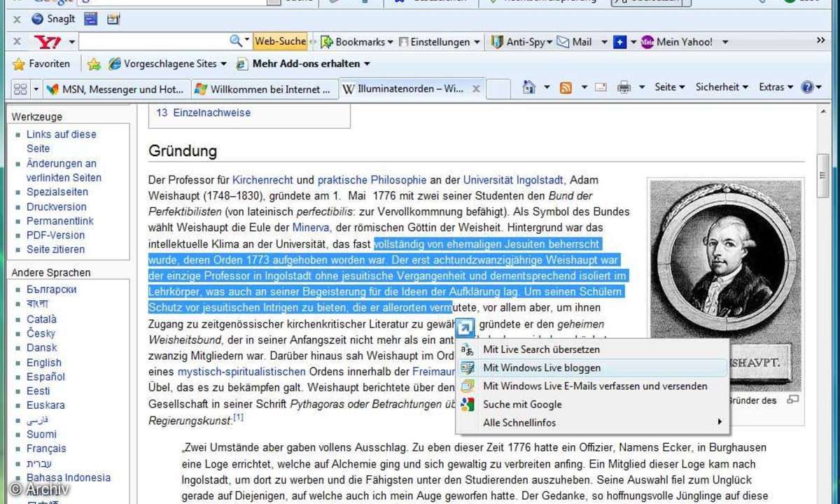This screenshot has width=840, height=504.
Task: Switch the article language to English
Action: click(44, 363)
